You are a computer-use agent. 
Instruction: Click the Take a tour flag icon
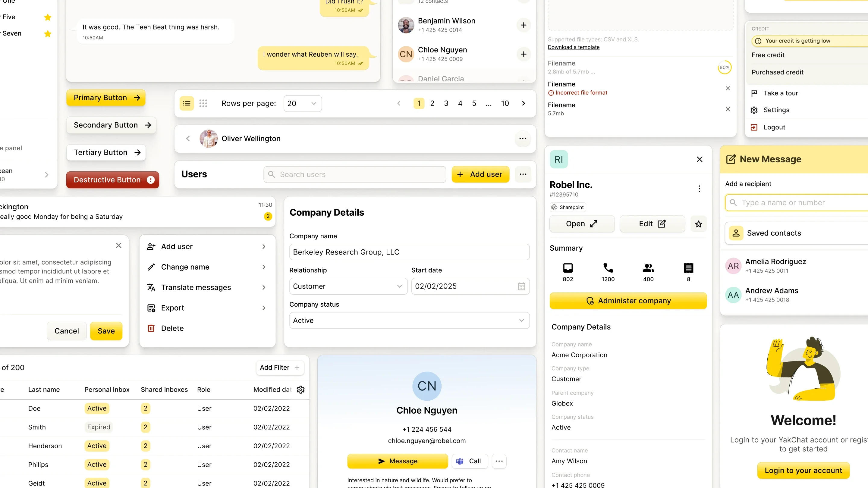(x=755, y=93)
